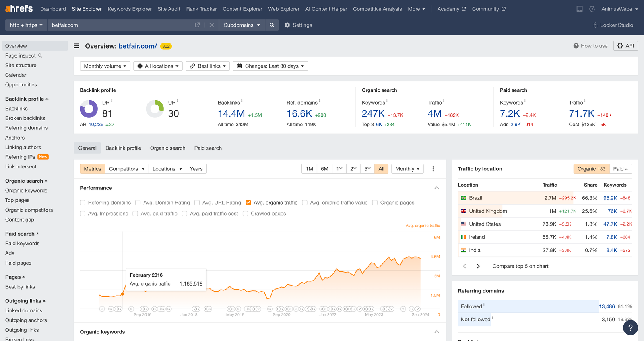Click the UR donut chart
The height and width of the screenshot is (341, 644).
coord(155,109)
